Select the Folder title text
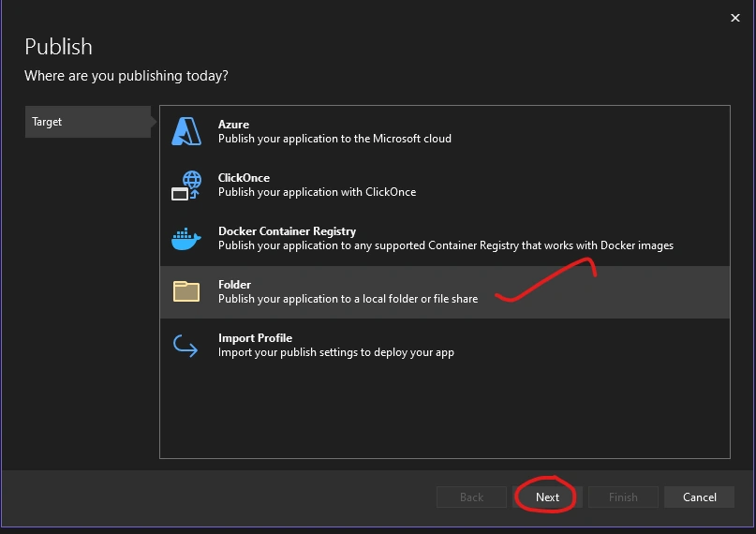This screenshot has width=756, height=534. pyautogui.click(x=235, y=285)
